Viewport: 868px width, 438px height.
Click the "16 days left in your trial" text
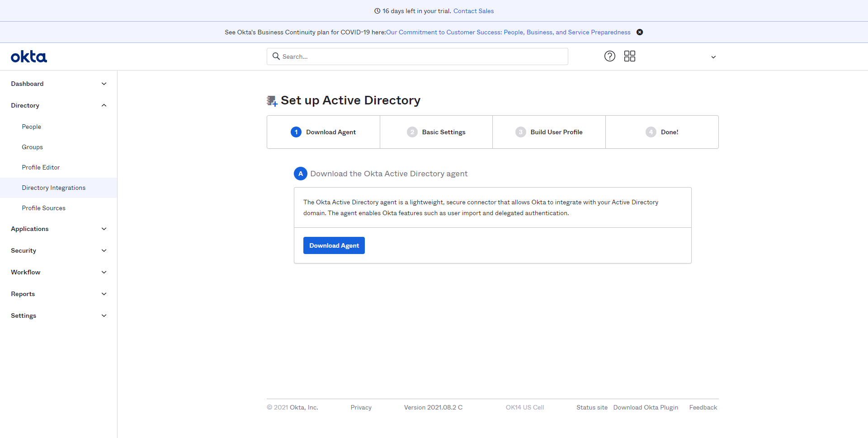416,11
